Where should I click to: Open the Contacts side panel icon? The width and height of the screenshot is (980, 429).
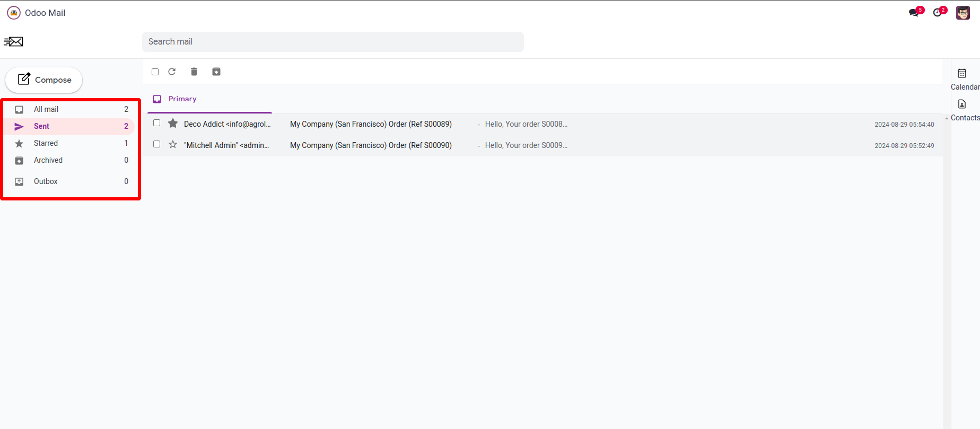pyautogui.click(x=962, y=104)
